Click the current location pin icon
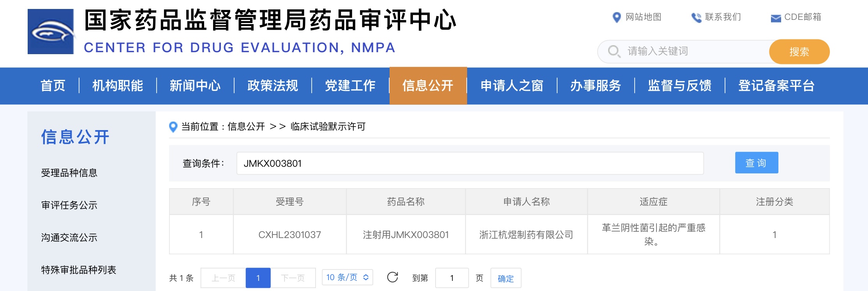Image resolution: width=868 pixels, height=291 pixels. point(173,127)
